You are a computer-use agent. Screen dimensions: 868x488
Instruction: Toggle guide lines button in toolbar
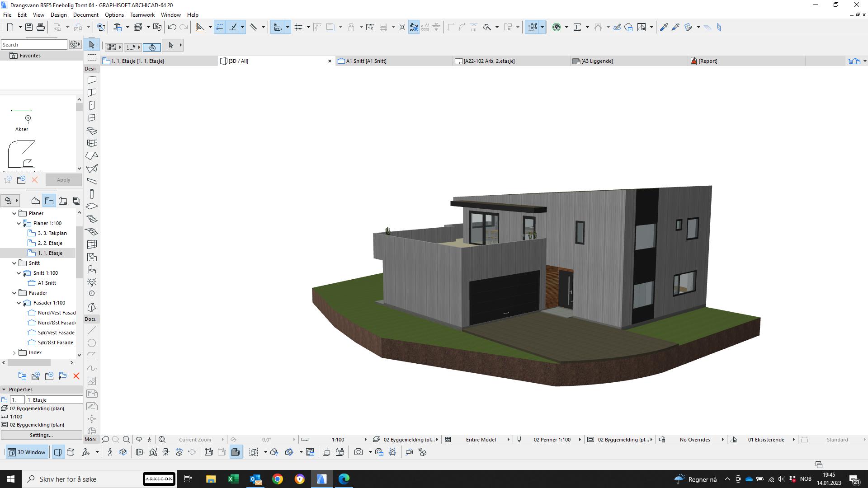point(220,27)
